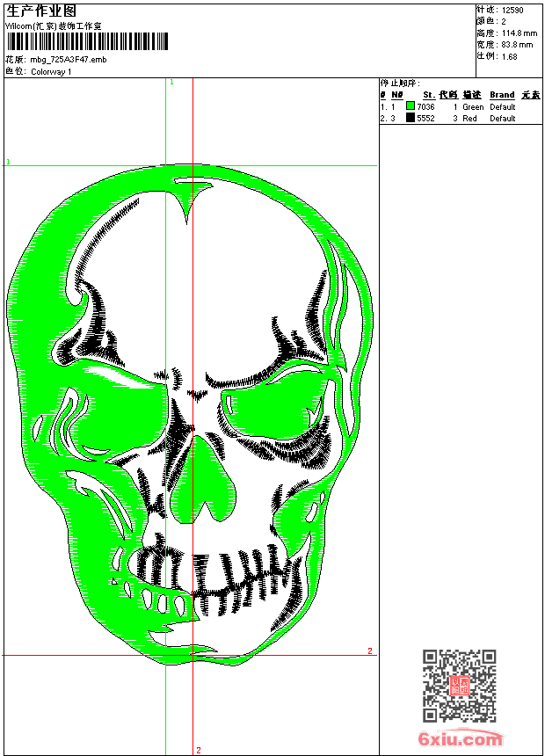The height and width of the screenshot is (756, 545).
Task: Click the skull's green nose cavity
Action: pos(207,491)
